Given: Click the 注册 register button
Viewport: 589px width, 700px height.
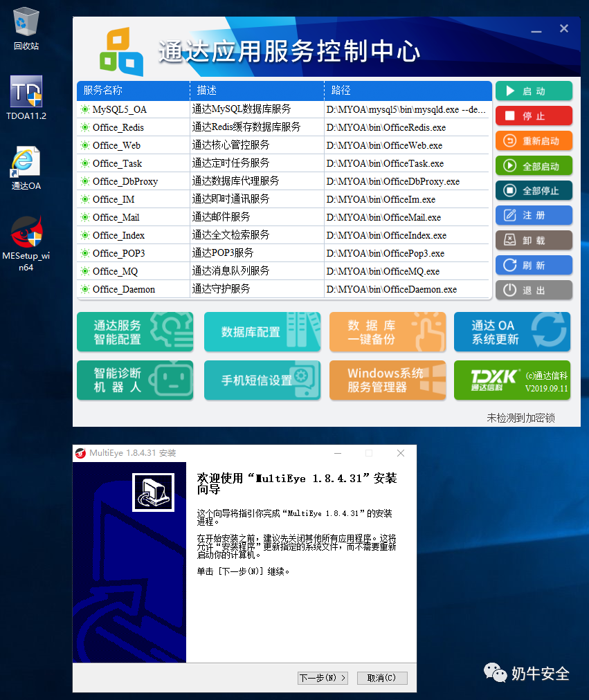Looking at the screenshot, I should coord(534,216).
